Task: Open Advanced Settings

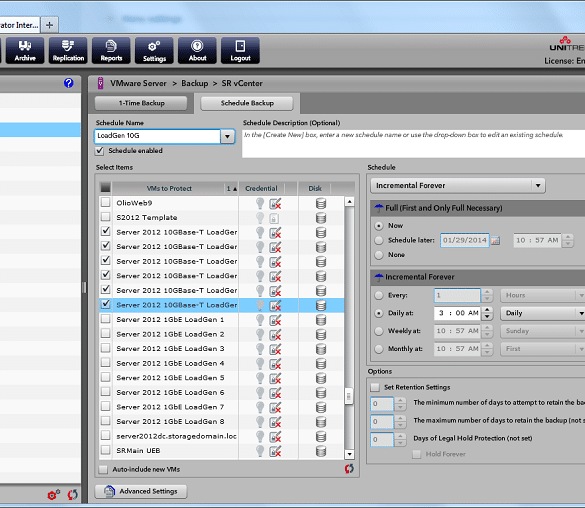Action: pos(141,491)
